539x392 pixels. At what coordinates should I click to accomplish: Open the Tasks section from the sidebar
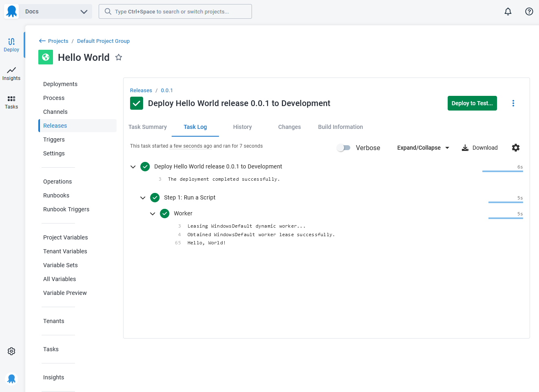[x=11, y=102]
